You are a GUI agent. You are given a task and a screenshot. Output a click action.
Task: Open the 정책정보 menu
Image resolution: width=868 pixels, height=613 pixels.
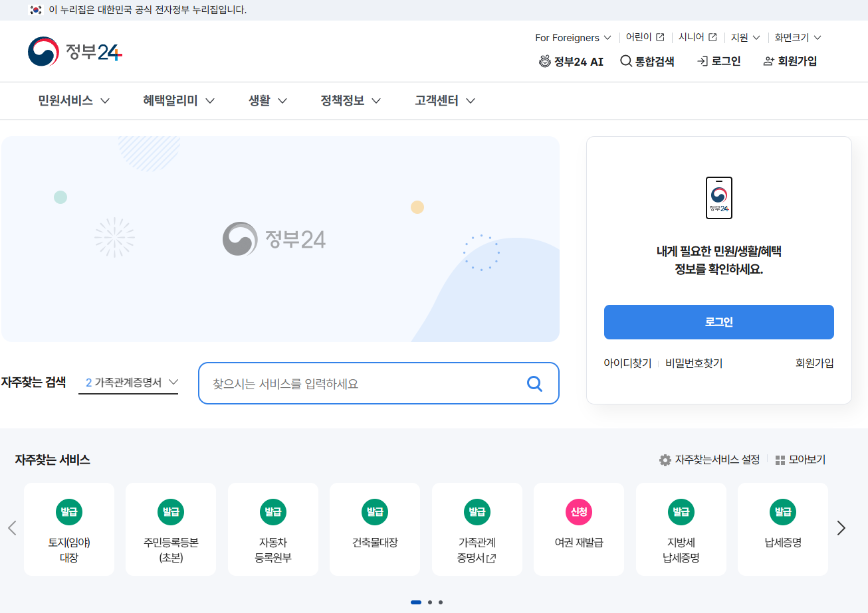(351, 101)
